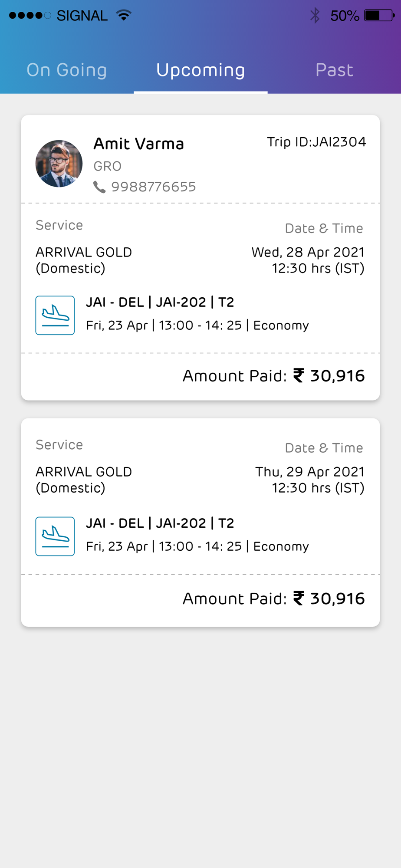The image size is (401, 868).
Task: Tap Amit Varma's profile photo
Action: tap(59, 164)
